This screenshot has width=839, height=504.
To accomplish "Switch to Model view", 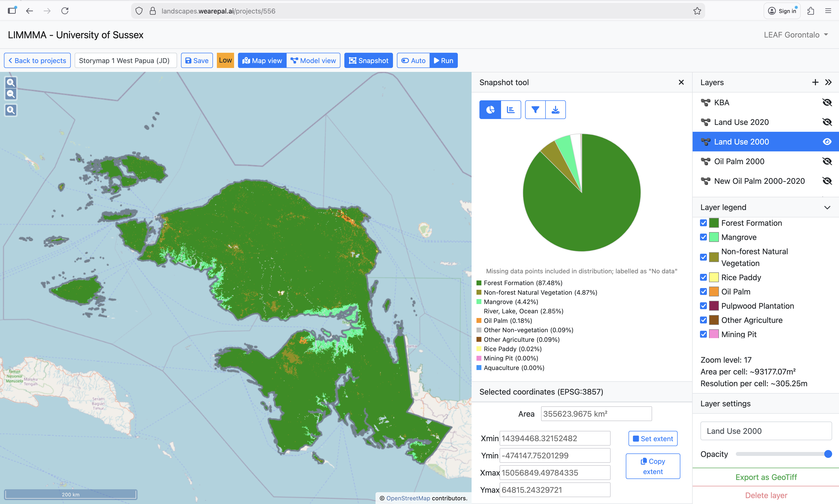I will 313,60.
